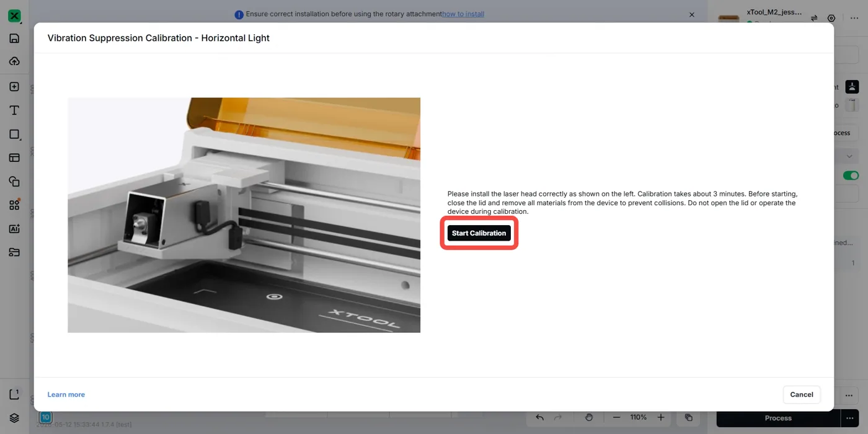The height and width of the screenshot is (434, 868).
Task: Click the export canvas icon in sidebar
Action: (14, 394)
